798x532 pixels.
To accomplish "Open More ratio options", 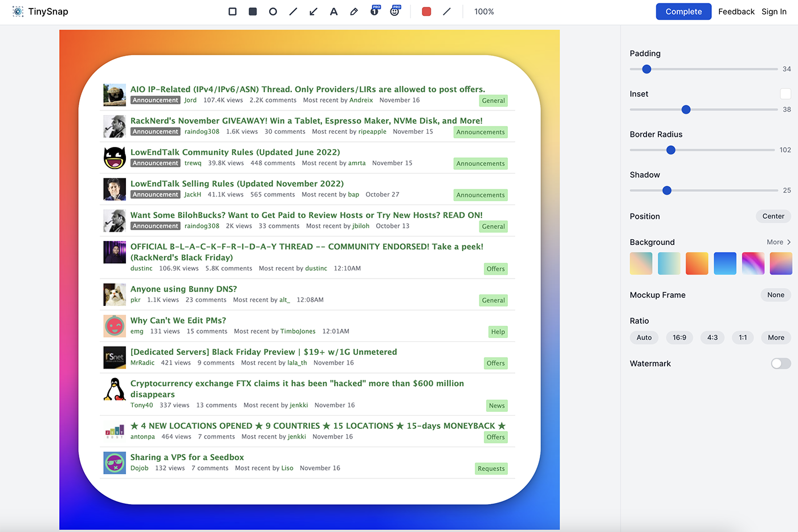I will 776,337.
